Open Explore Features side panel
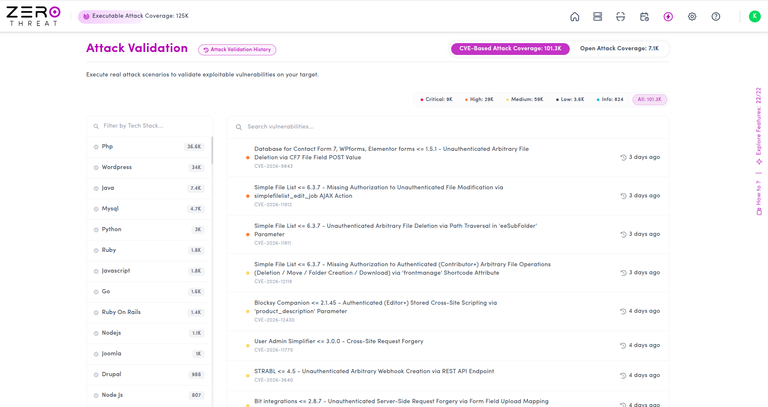 759,126
